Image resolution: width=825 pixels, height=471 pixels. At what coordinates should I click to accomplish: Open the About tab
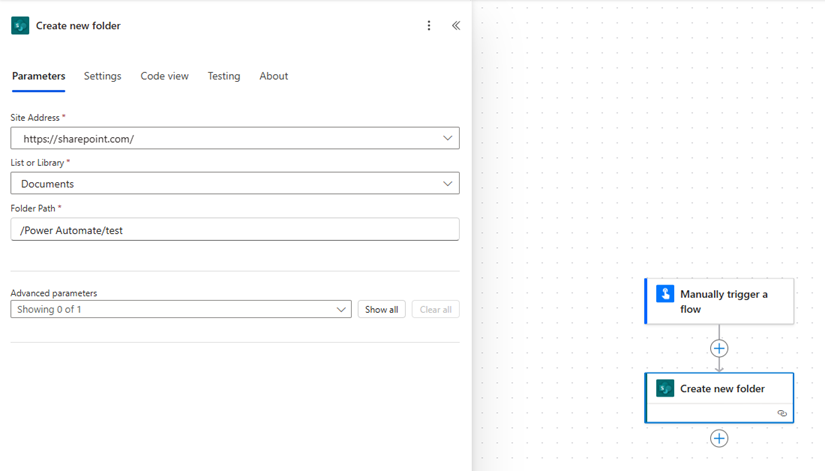click(273, 76)
